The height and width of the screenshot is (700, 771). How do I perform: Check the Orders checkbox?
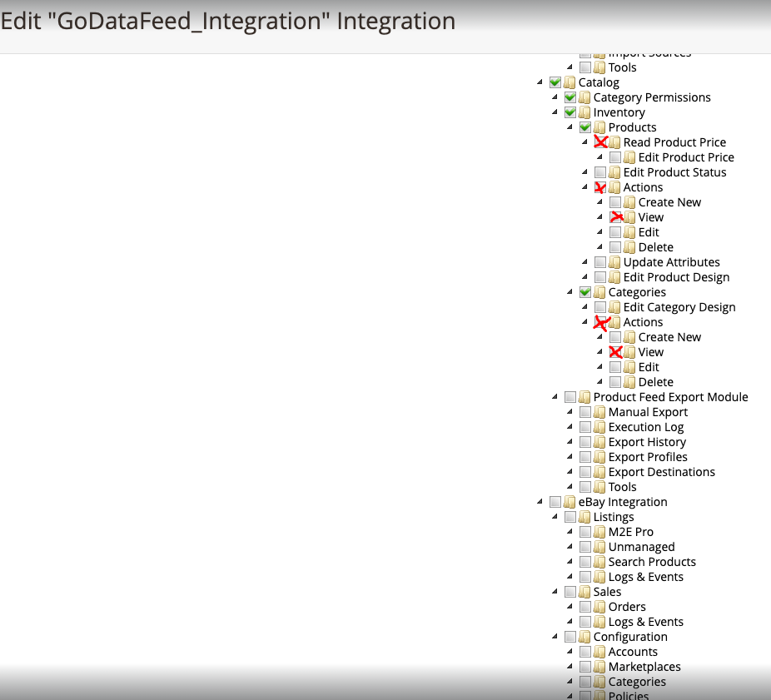coord(585,607)
